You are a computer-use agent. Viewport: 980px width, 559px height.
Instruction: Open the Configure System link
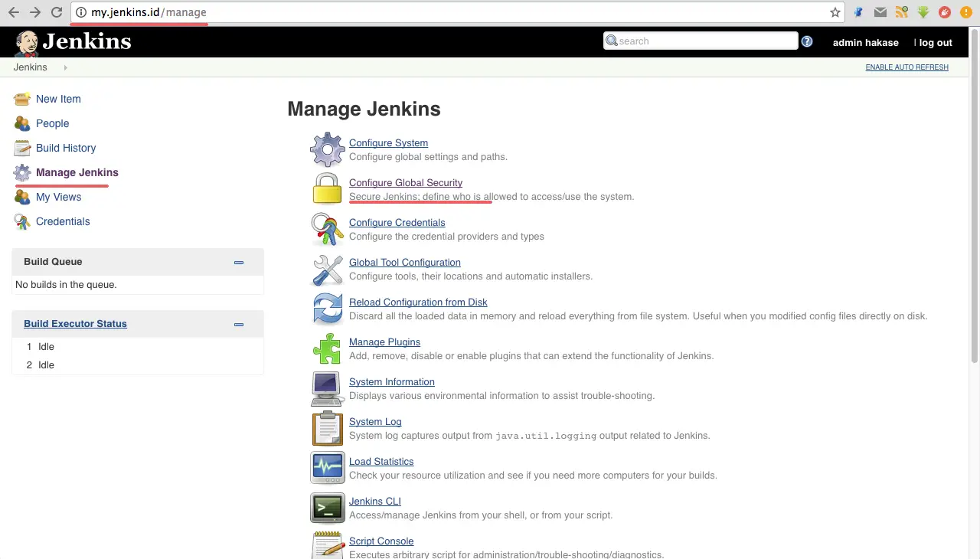click(388, 143)
